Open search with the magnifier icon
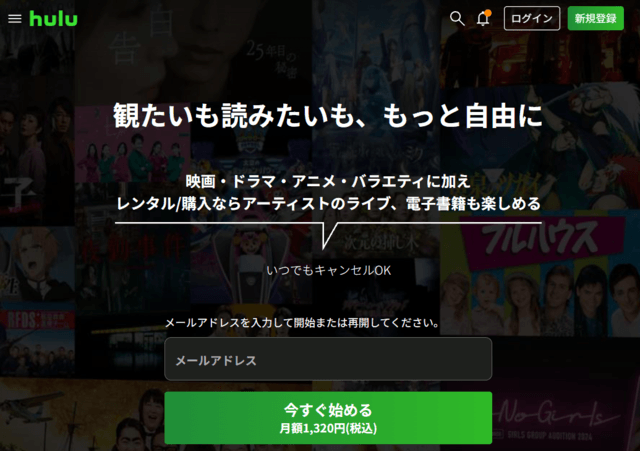The height and width of the screenshot is (451, 640). (457, 18)
